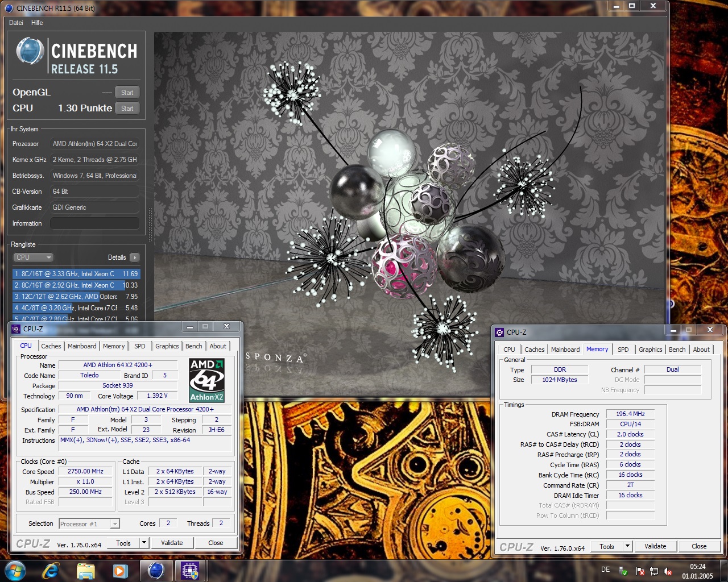The image size is (728, 582).
Task: Open the network tray icon
Action: (654, 571)
